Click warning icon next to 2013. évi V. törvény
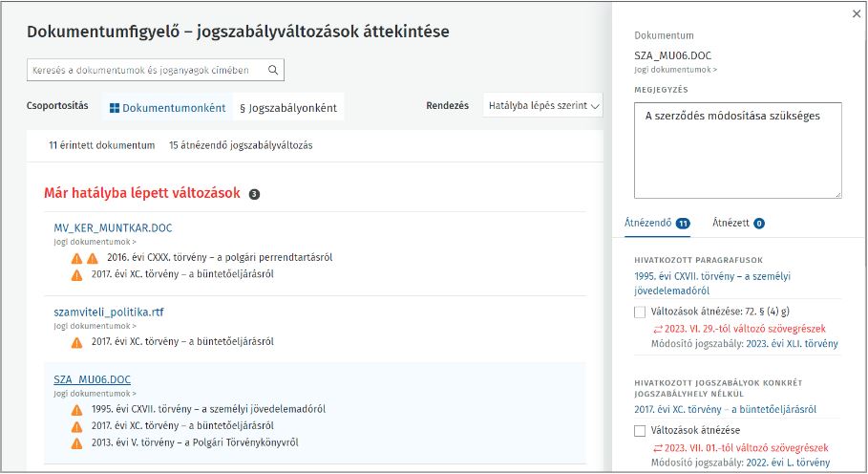 77,442
